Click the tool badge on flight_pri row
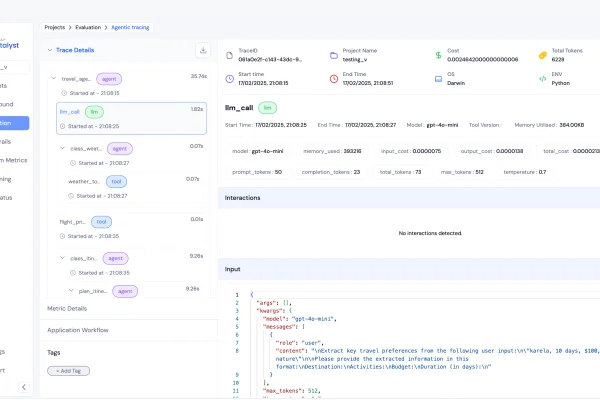 (101, 222)
